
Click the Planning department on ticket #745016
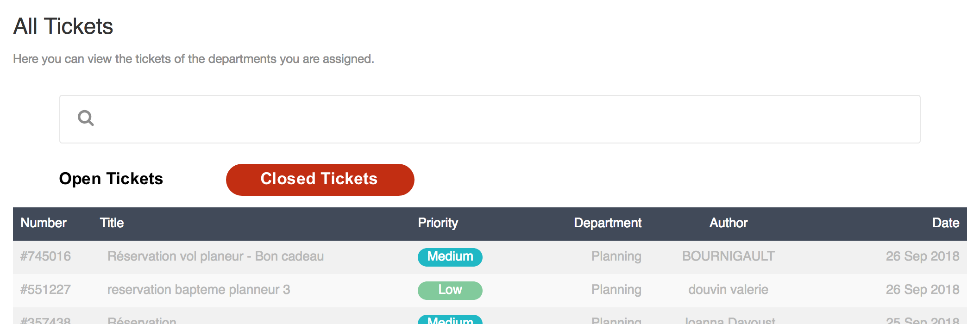616,256
